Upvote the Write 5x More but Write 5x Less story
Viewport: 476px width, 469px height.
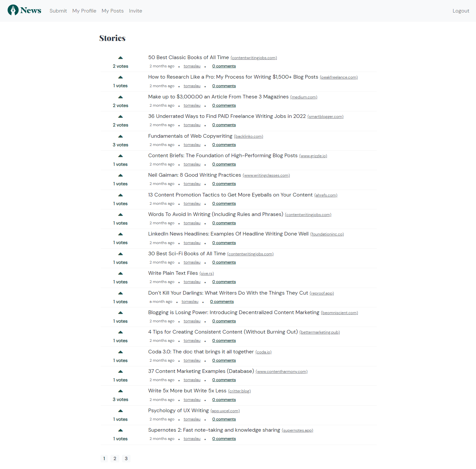(120, 391)
